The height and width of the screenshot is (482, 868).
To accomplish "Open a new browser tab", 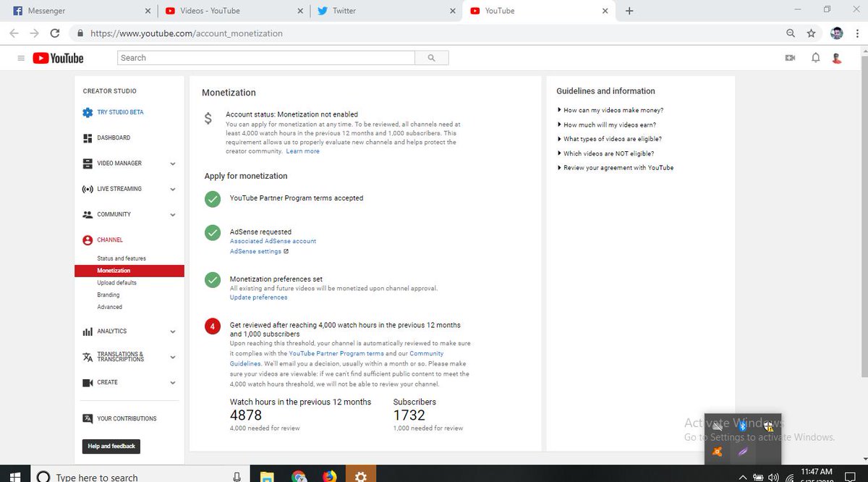I will [629, 11].
